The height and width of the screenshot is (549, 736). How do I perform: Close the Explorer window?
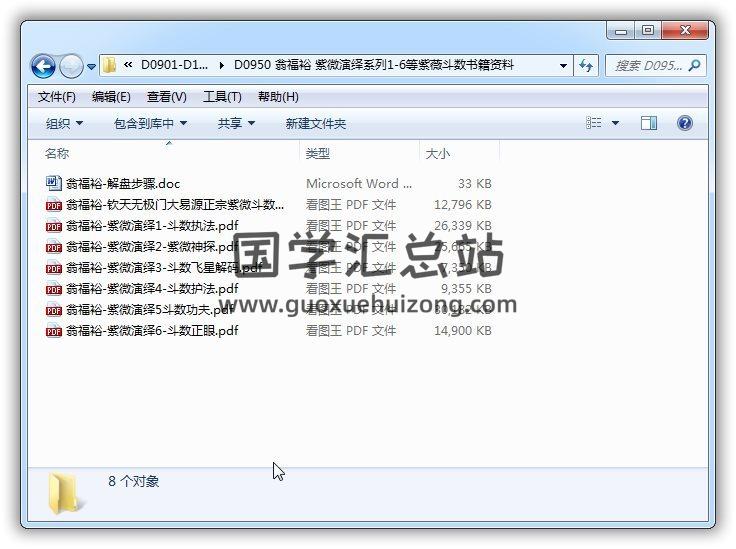pyautogui.click(x=685, y=30)
